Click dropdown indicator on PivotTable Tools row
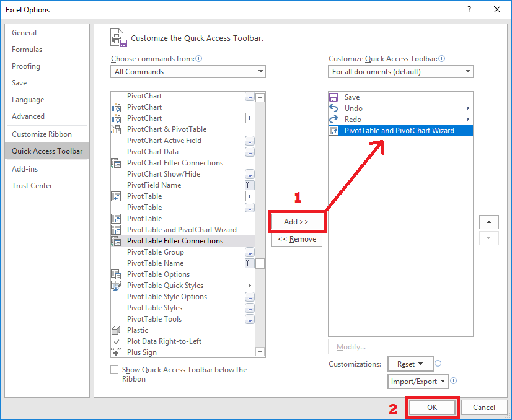 (x=250, y=320)
